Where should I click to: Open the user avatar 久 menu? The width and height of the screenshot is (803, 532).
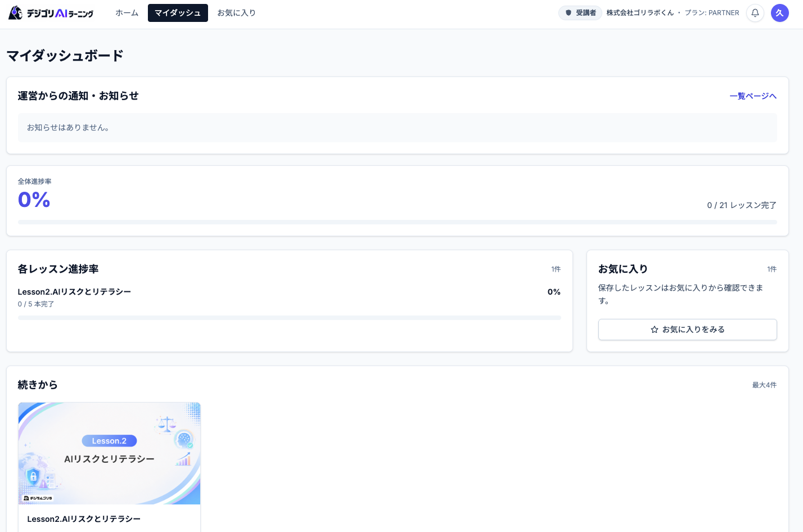(779, 13)
